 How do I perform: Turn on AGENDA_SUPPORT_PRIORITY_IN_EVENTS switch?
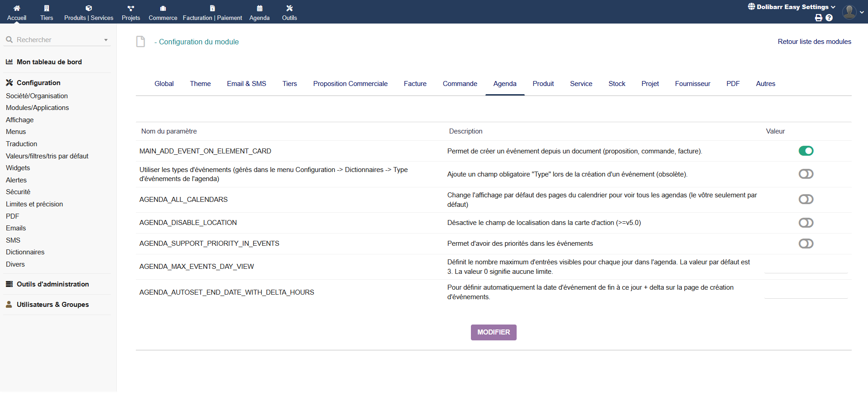coord(806,244)
